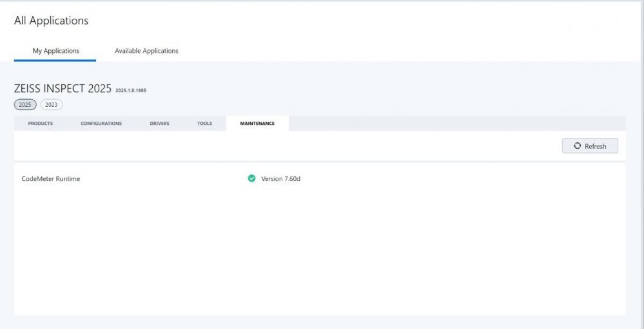Show the DRIVERS tab
The height and width of the screenshot is (329, 644).
159,124
